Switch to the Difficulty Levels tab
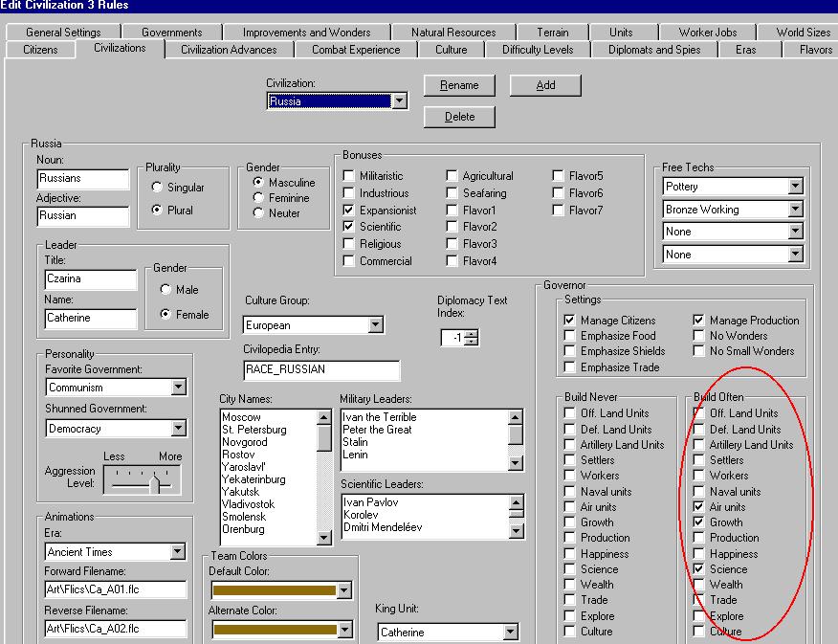The width and height of the screenshot is (838, 644). [x=538, y=50]
